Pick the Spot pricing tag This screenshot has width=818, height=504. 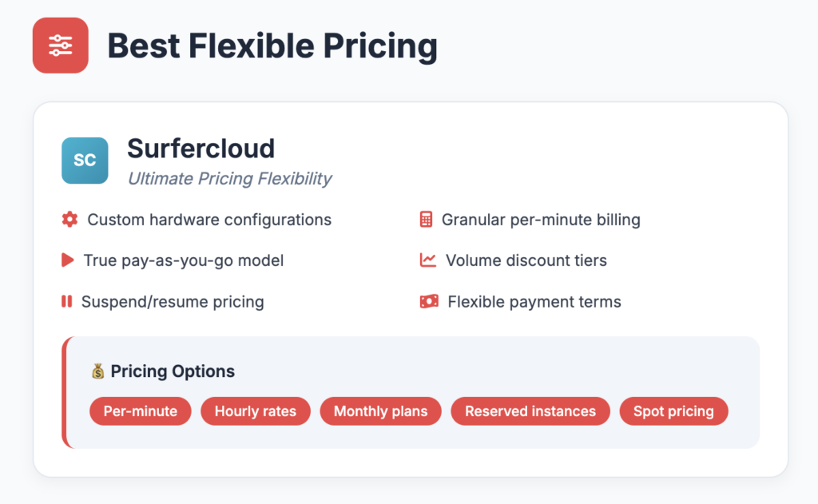[x=673, y=411]
